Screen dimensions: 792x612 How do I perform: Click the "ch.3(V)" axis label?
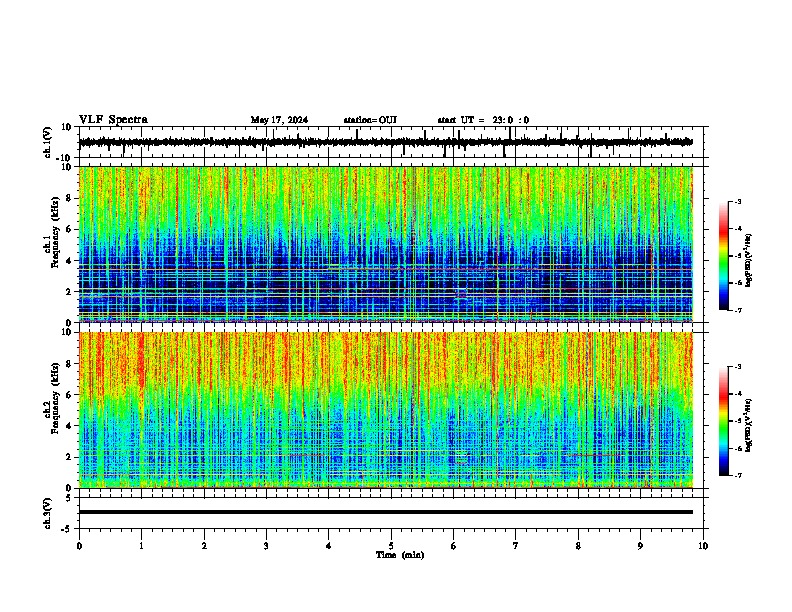(x=48, y=513)
